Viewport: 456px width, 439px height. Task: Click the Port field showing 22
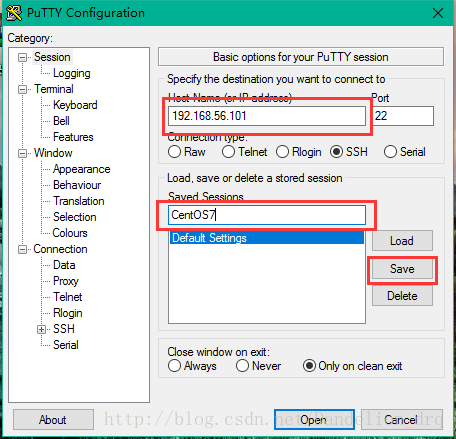tap(403, 116)
